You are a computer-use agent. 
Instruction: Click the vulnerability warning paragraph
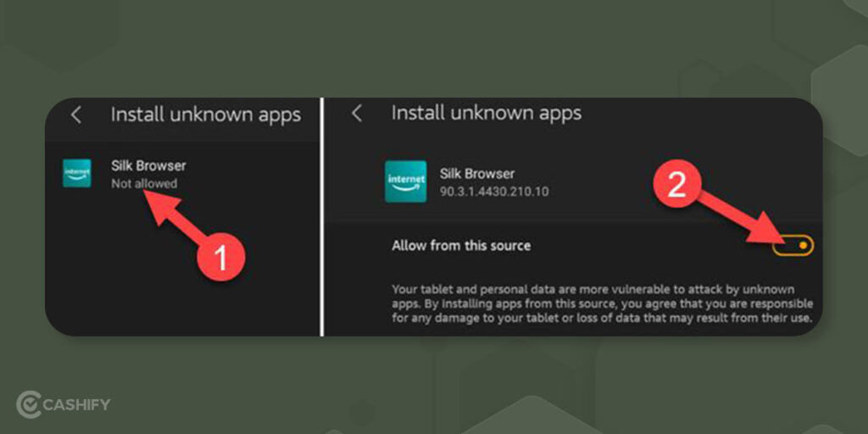603,304
